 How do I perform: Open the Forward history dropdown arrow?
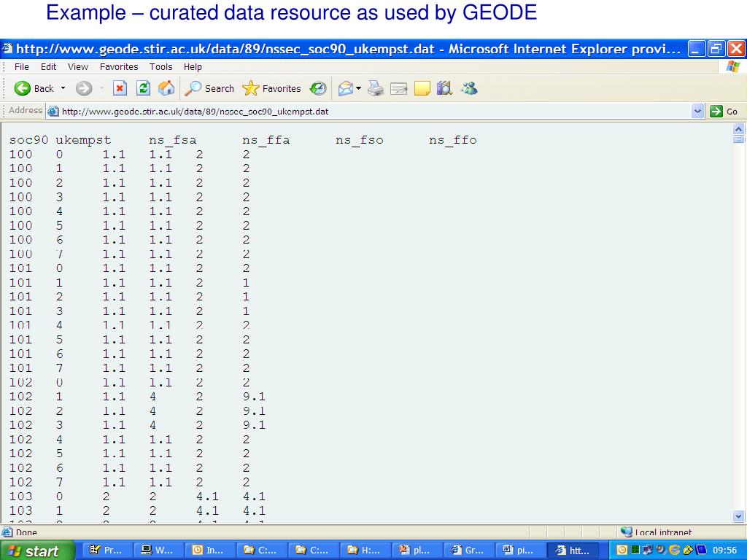tap(101, 88)
